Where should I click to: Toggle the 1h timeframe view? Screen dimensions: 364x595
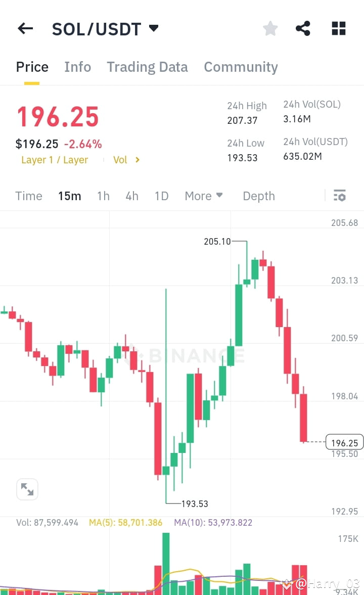(x=103, y=196)
